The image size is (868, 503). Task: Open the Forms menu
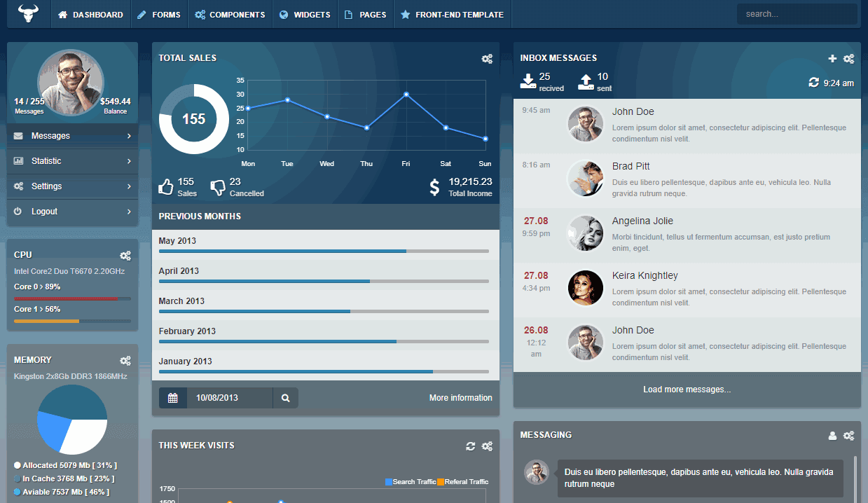click(159, 14)
